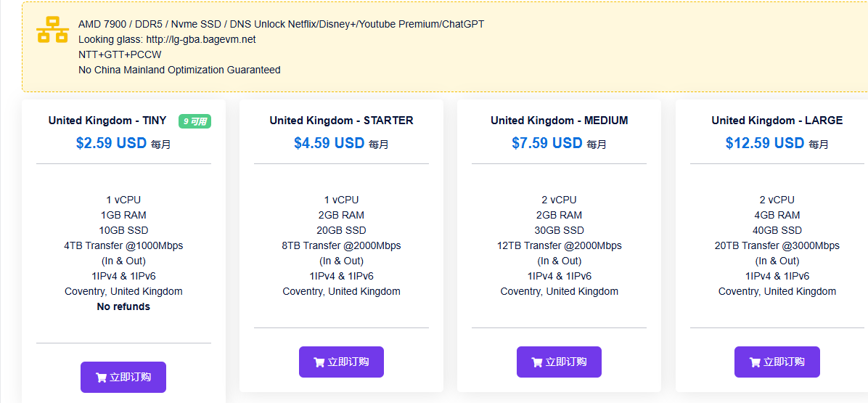The height and width of the screenshot is (403, 868).
Task: Click the "No China Mainland Optimization Guaranteed" text
Action: tap(179, 70)
